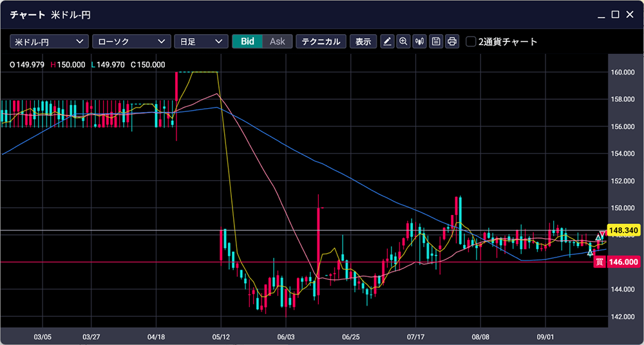
Task: Click the red 146.000 order price label
Action: (623, 262)
